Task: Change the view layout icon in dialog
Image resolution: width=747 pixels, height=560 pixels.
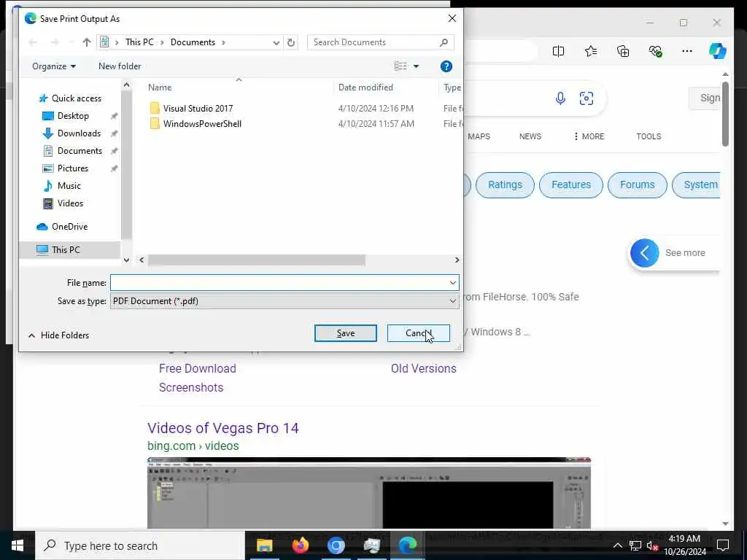Action: tap(400, 66)
